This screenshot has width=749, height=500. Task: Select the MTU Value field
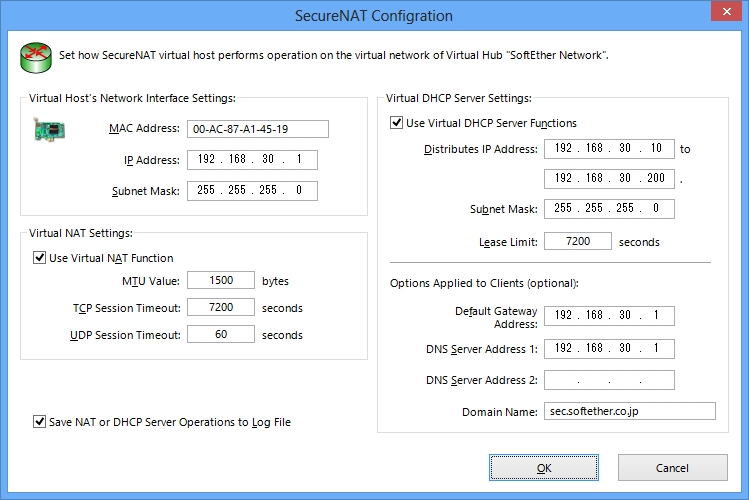(221, 280)
